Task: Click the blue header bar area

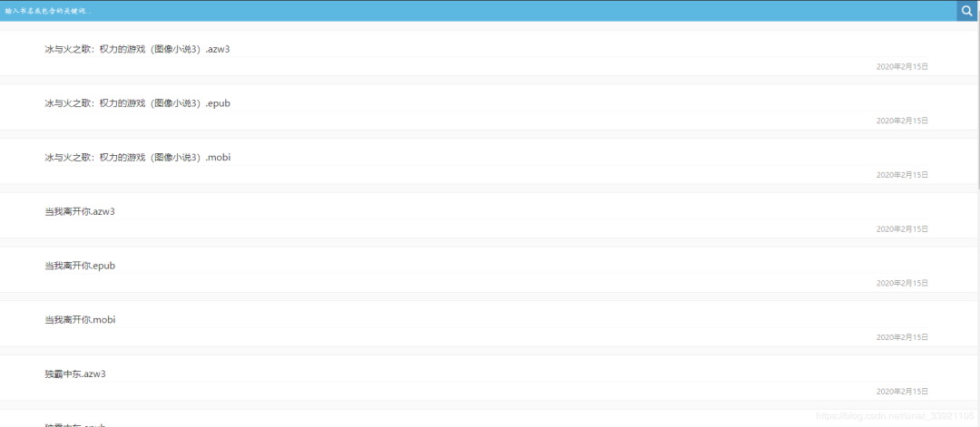Action: pos(635,11)
